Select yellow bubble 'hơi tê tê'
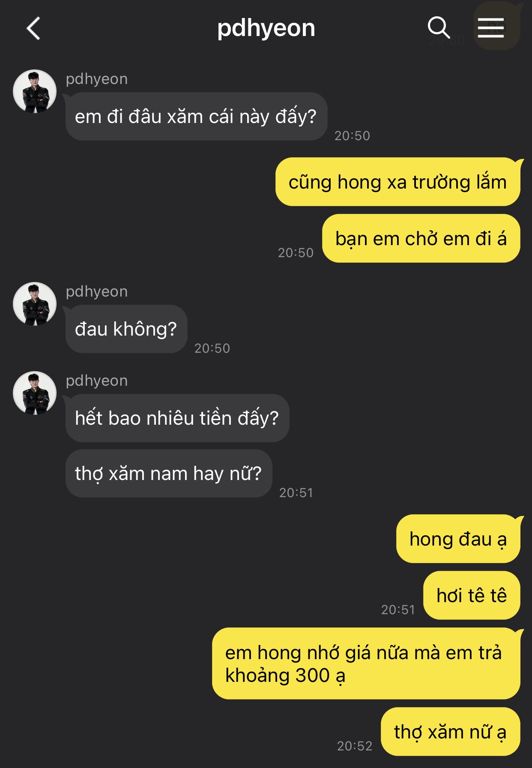 [x=472, y=595]
